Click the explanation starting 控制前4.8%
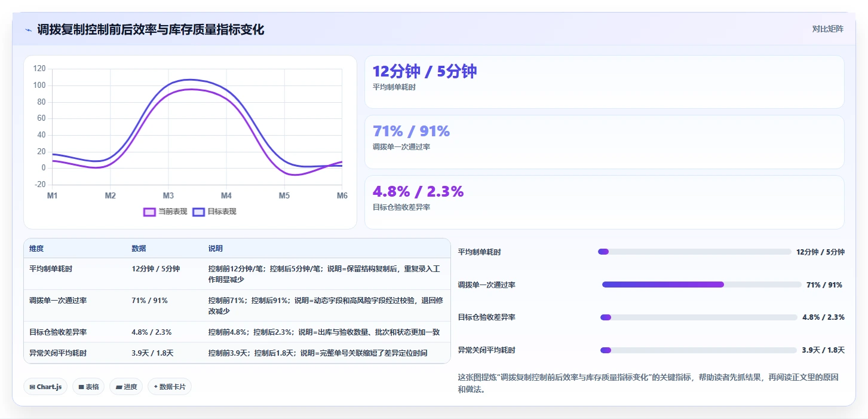Image resolution: width=868 pixels, height=419 pixels. [x=324, y=332]
